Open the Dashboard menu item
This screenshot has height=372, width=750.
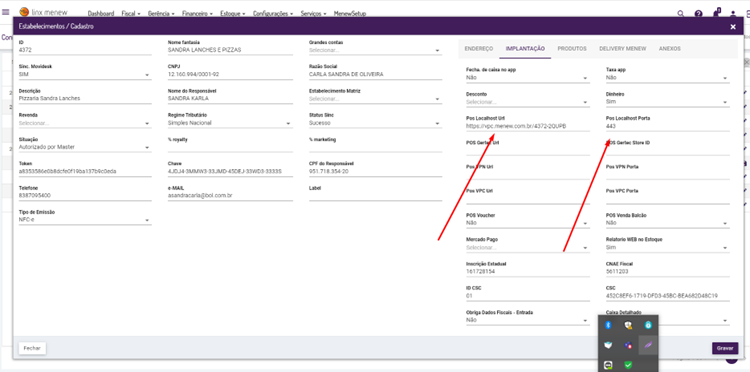pyautogui.click(x=101, y=14)
